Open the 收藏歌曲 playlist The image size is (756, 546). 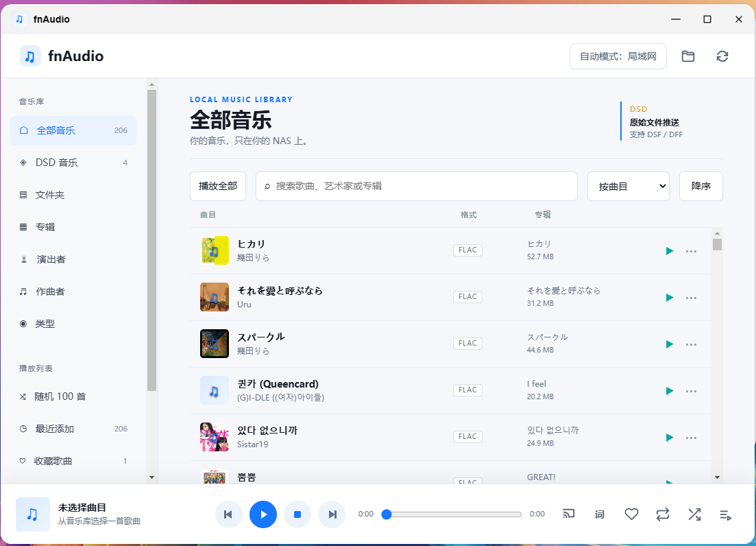click(x=73, y=461)
